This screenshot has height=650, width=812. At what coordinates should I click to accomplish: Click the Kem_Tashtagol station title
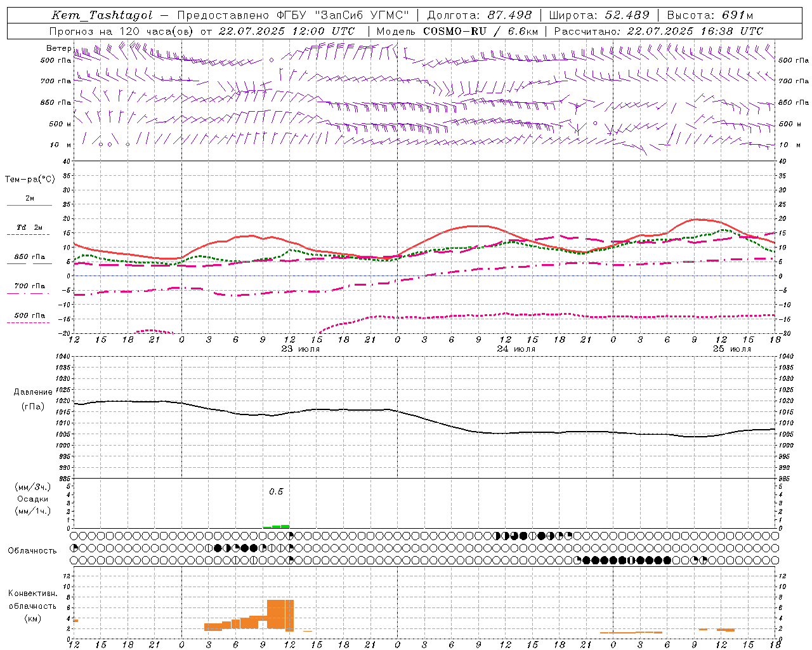pyautogui.click(x=101, y=15)
